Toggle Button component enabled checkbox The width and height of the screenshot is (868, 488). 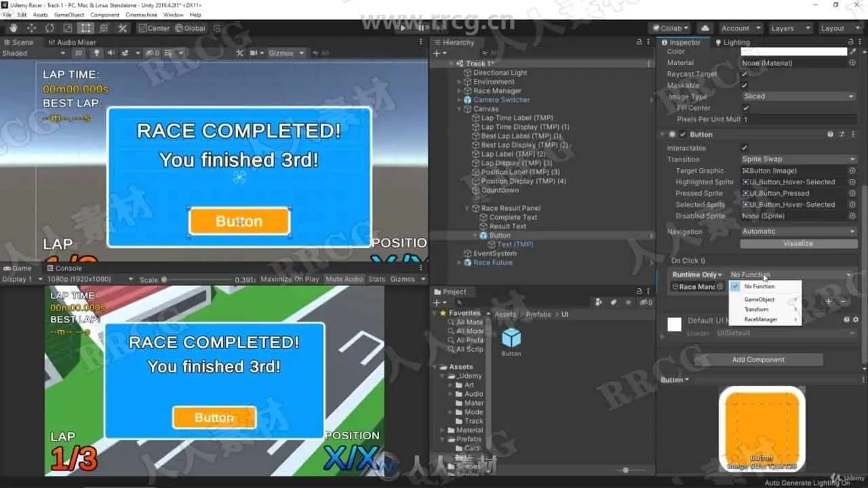(x=683, y=134)
